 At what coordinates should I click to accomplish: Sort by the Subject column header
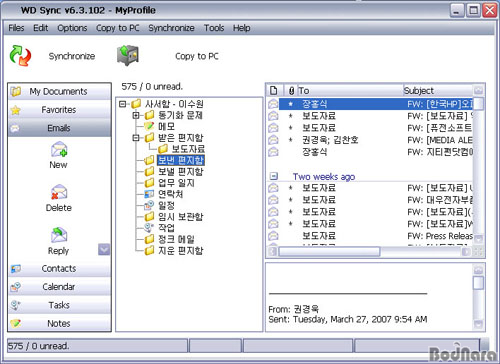click(438, 91)
